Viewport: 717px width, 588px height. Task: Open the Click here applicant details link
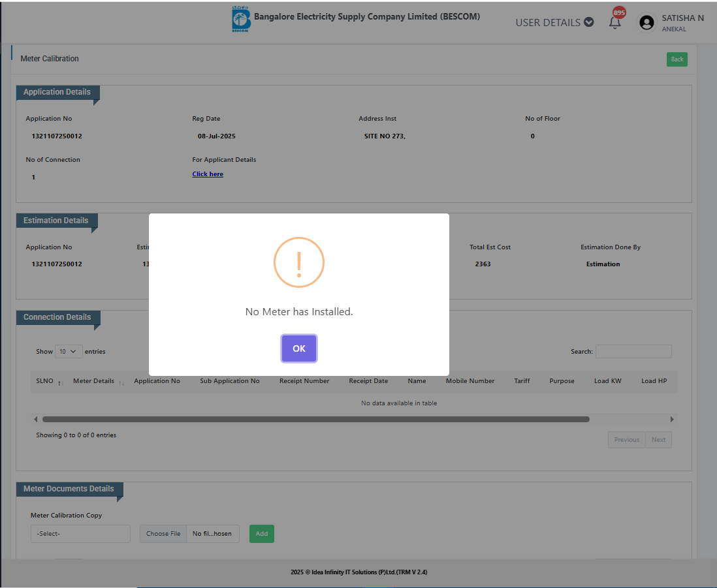click(x=208, y=174)
